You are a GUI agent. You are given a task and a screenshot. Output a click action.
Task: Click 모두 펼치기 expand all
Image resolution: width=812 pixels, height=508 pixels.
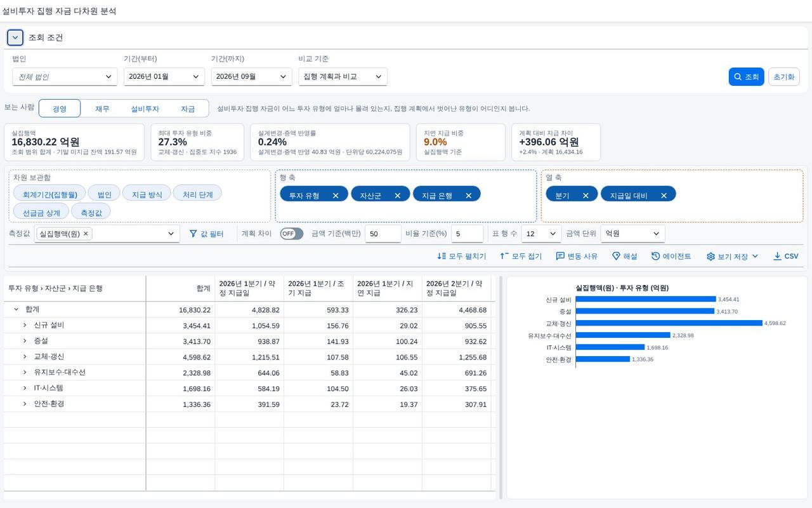(462, 256)
